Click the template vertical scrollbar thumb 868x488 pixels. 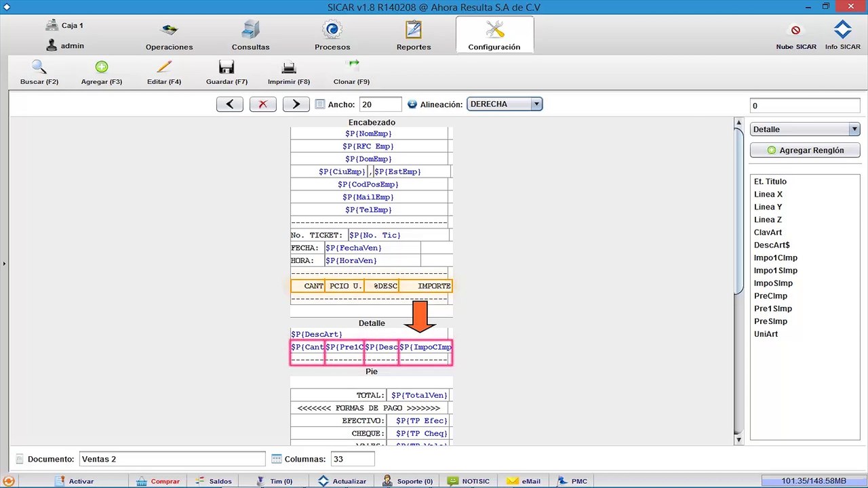(x=739, y=210)
